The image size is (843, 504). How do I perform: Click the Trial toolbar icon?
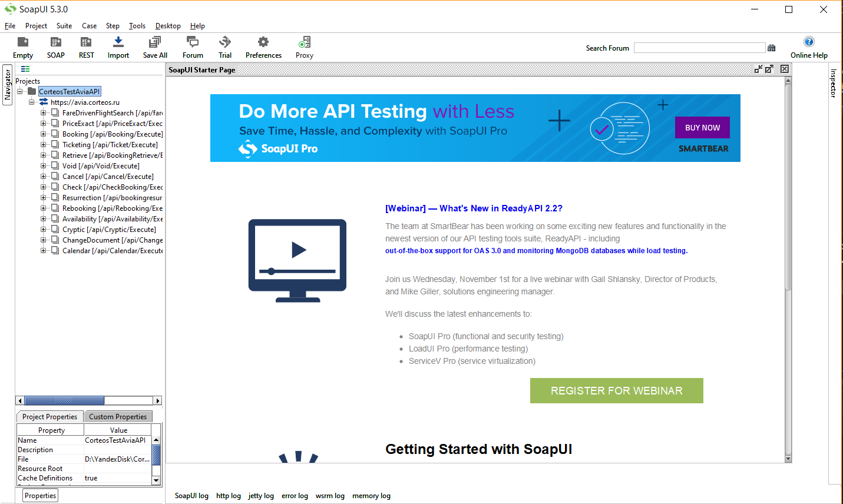pyautogui.click(x=225, y=42)
